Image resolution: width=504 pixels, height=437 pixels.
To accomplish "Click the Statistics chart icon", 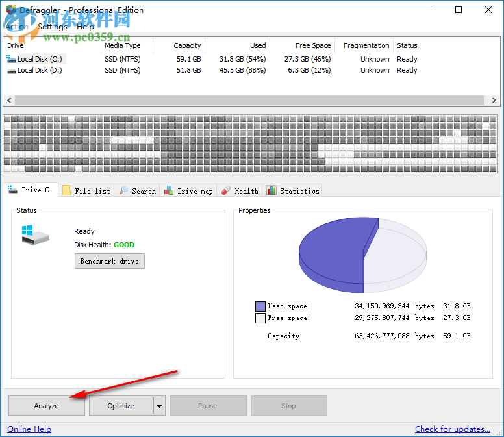I will tap(271, 190).
